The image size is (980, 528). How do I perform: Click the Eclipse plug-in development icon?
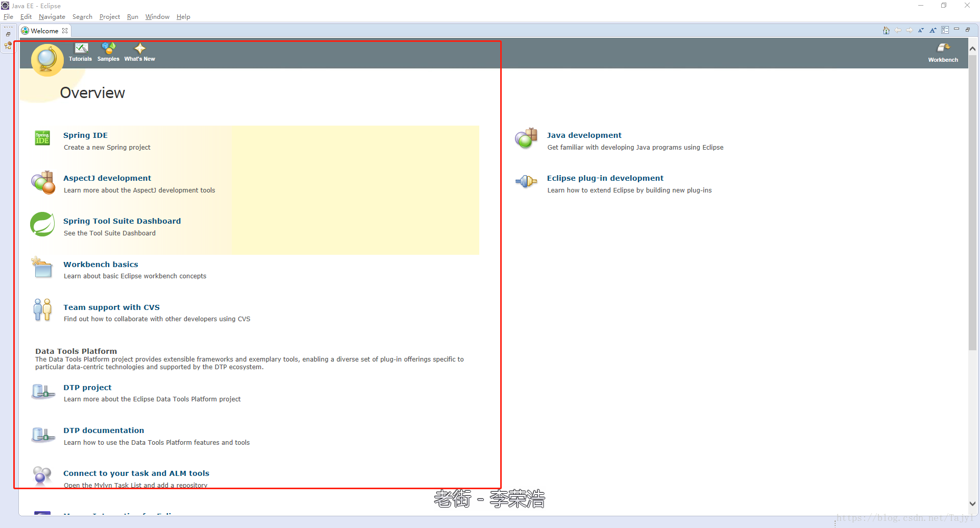(526, 181)
